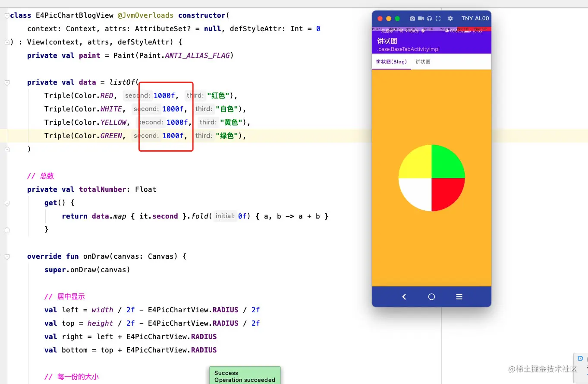588x384 pixels.
Task: Close the TNY AL00 mirror window
Action: pyautogui.click(x=380, y=19)
